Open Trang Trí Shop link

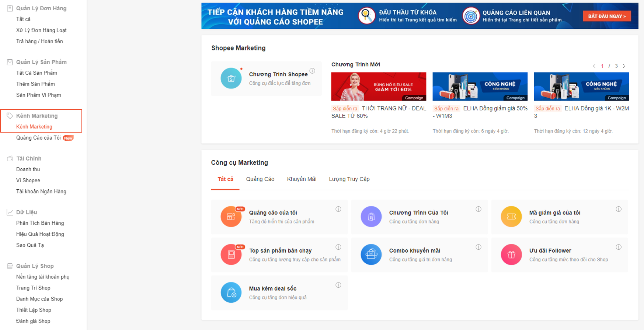33,288
